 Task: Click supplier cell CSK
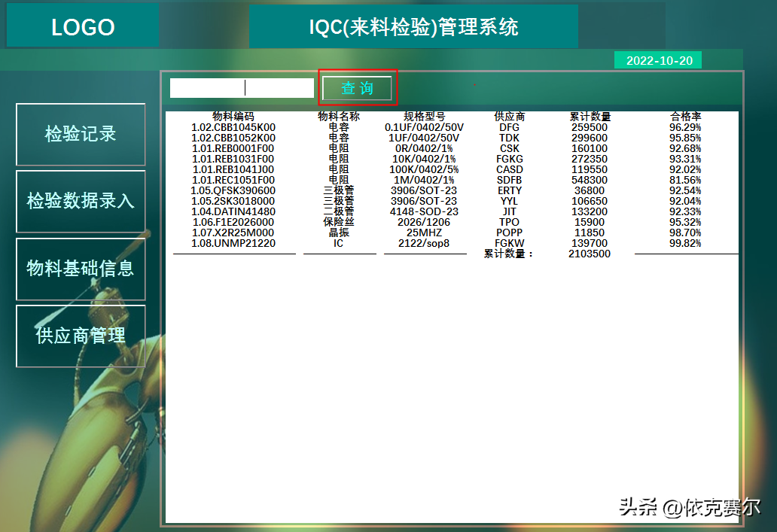(x=510, y=148)
